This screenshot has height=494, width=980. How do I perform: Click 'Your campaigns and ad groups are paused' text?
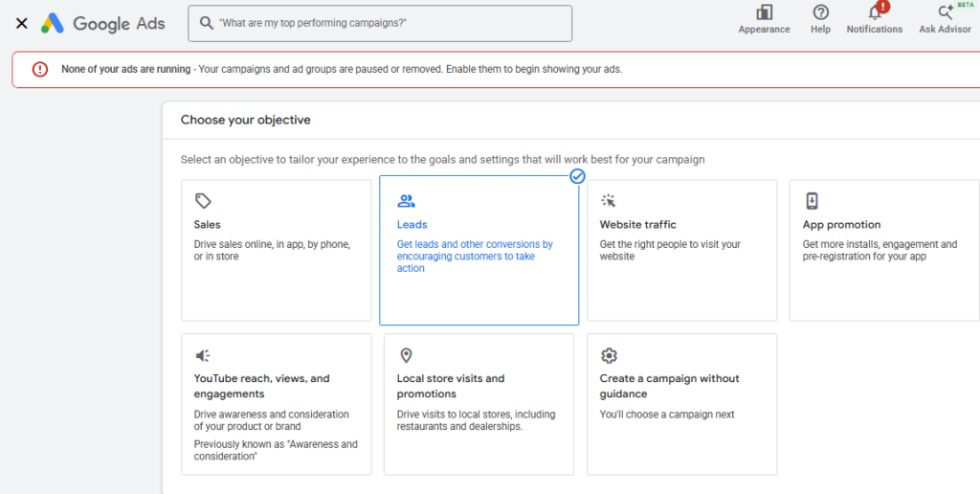coord(410,70)
